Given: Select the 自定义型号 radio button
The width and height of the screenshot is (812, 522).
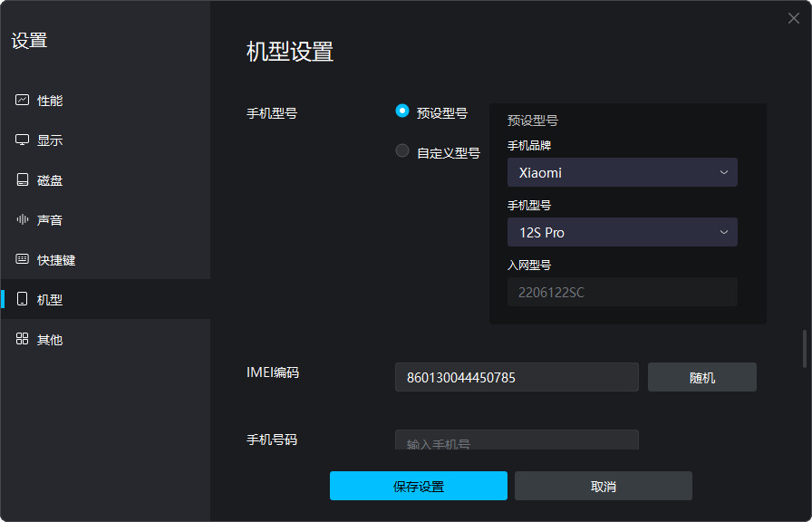Looking at the screenshot, I should click(x=402, y=151).
